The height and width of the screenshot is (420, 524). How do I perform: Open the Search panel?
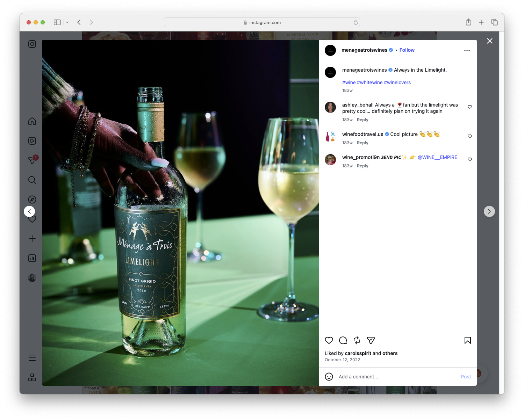click(32, 180)
